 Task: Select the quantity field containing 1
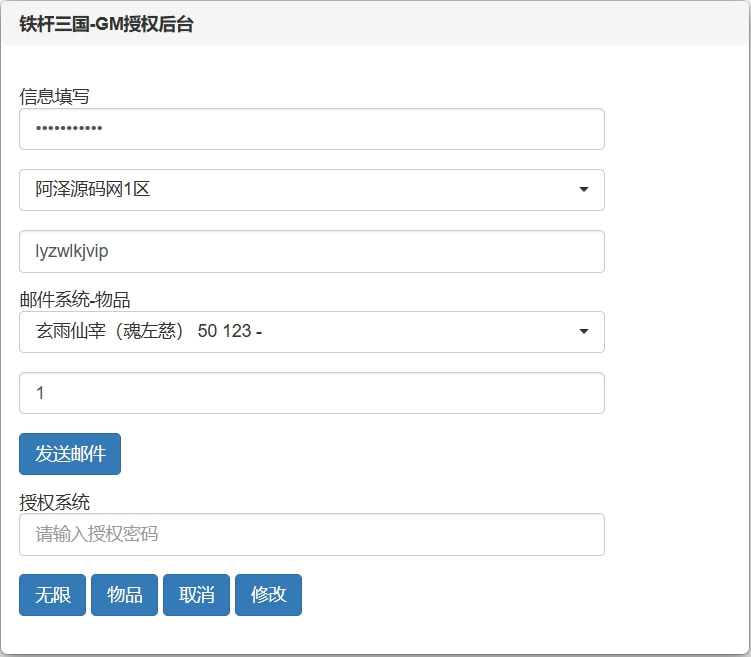tap(311, 393)
